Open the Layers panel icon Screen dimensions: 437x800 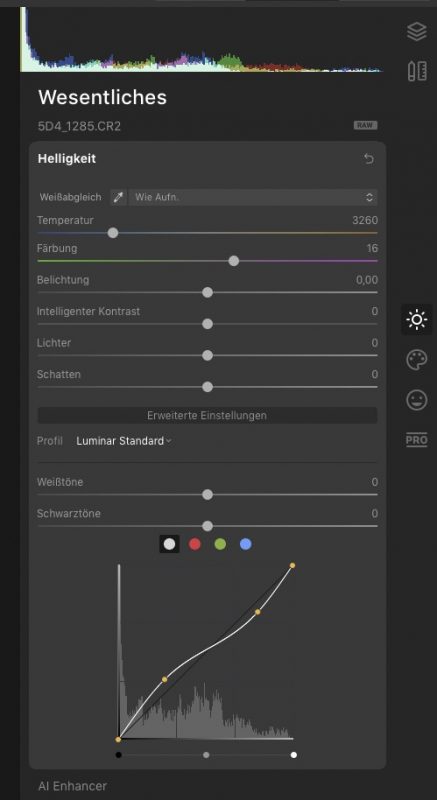click(x=417, y=32)
